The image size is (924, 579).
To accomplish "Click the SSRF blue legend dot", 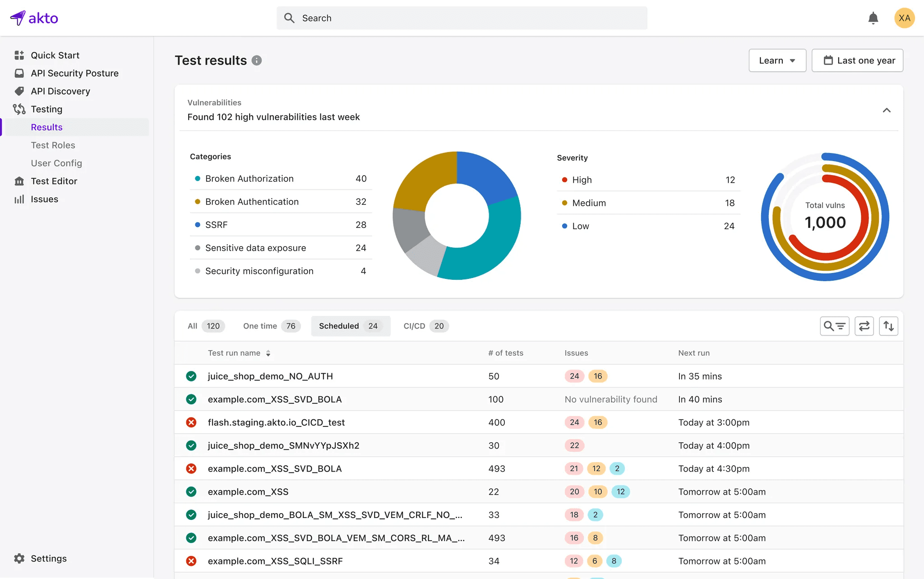I will point(197,225).
